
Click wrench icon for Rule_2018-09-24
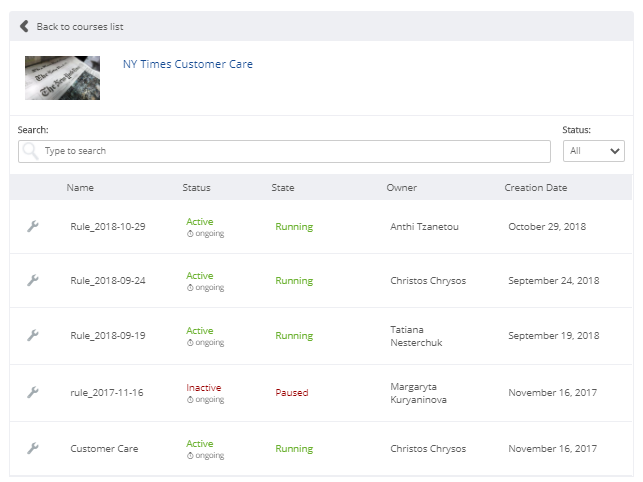[x=33, y=280]
